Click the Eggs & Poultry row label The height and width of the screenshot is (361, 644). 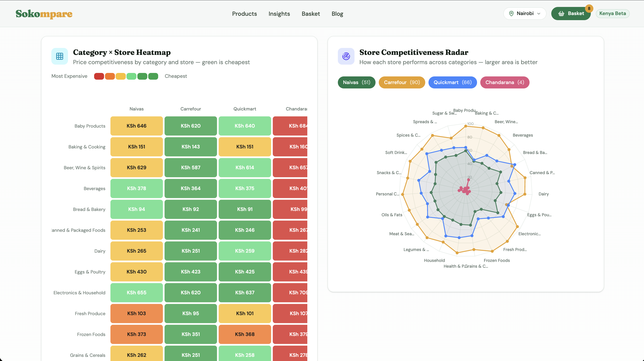90,272
